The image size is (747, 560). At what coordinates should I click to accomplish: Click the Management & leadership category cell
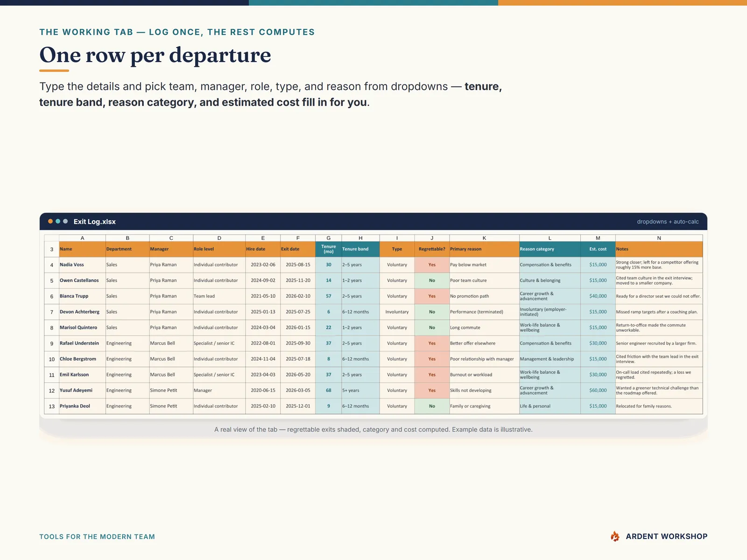click(x=550, y=359)
